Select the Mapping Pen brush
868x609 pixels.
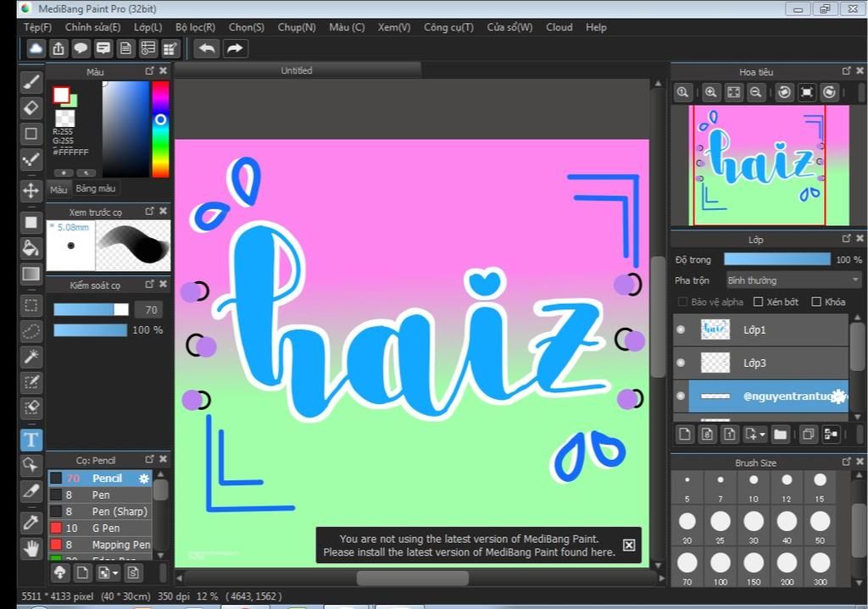pyautogui.click(x=100, y=545)
